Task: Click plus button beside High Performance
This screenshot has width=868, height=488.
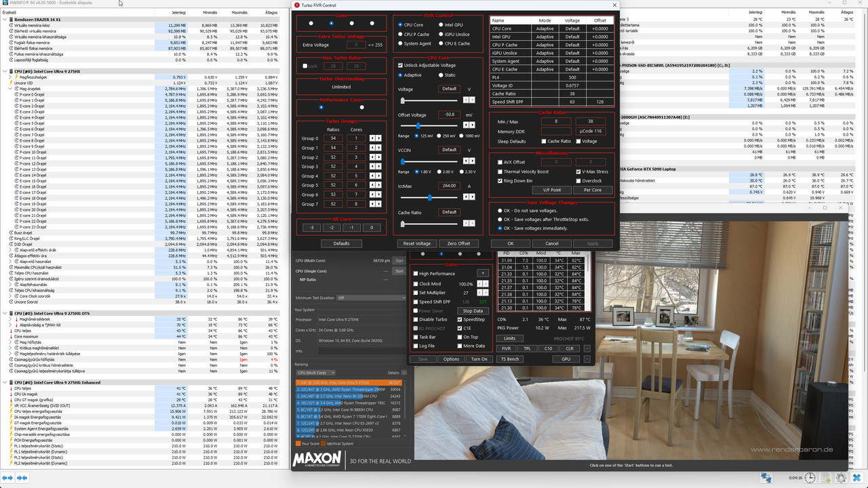Action: point(483,273)
